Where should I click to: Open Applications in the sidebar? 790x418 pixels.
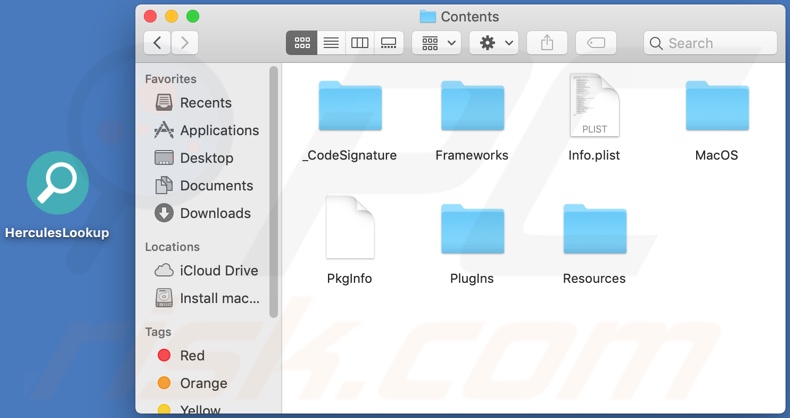click(x=207, y=130)
